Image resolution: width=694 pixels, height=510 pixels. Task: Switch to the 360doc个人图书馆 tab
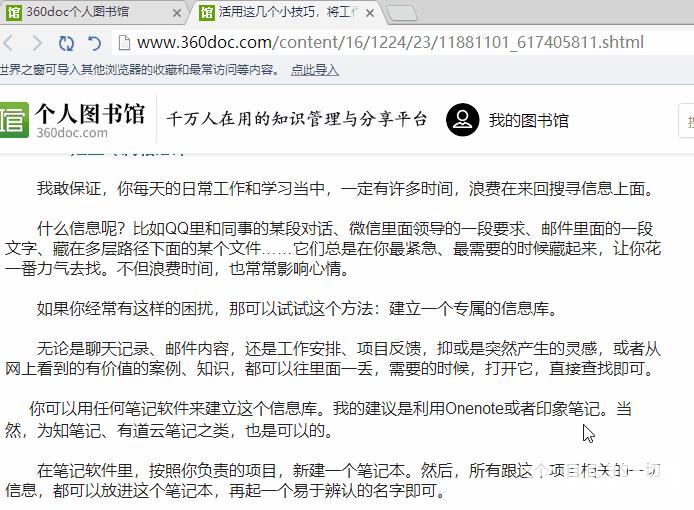point(91,12)
